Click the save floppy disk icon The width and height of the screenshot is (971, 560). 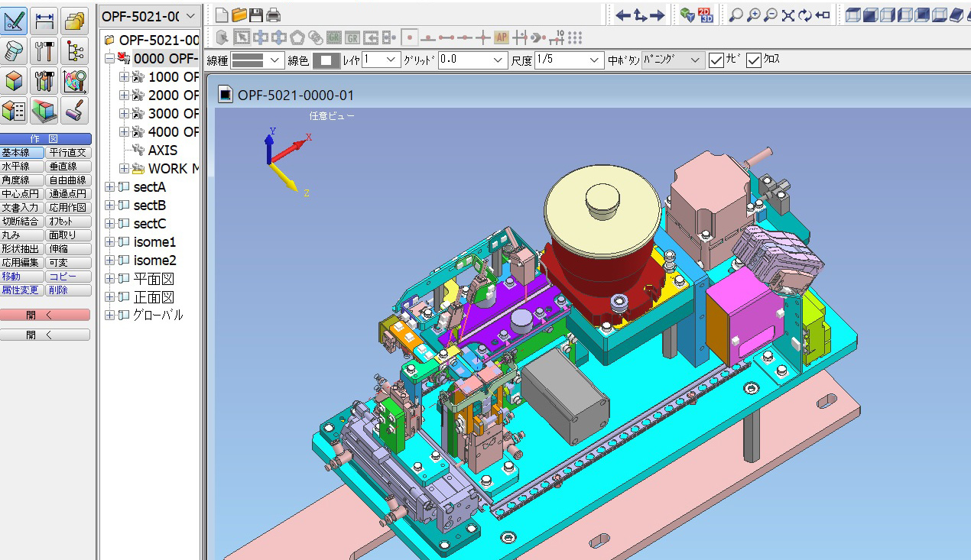(x=256, y=15)
